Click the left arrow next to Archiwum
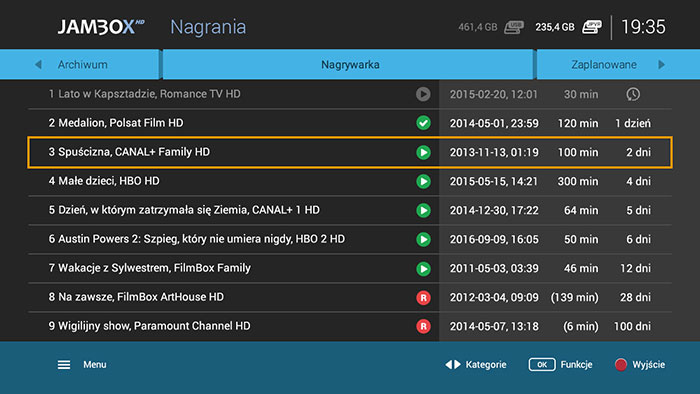Viewport: 700px width, 394px height. [38, 65]
